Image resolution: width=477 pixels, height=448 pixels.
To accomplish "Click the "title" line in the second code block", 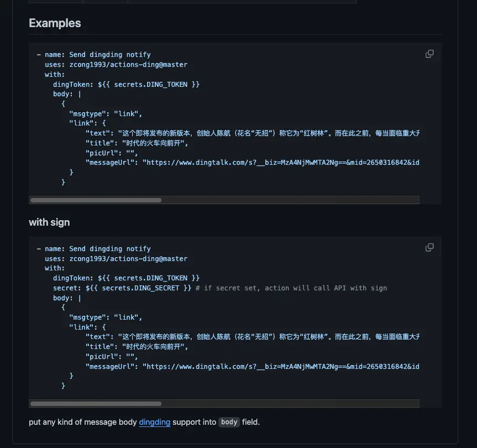I will click(x=137, y=347).
